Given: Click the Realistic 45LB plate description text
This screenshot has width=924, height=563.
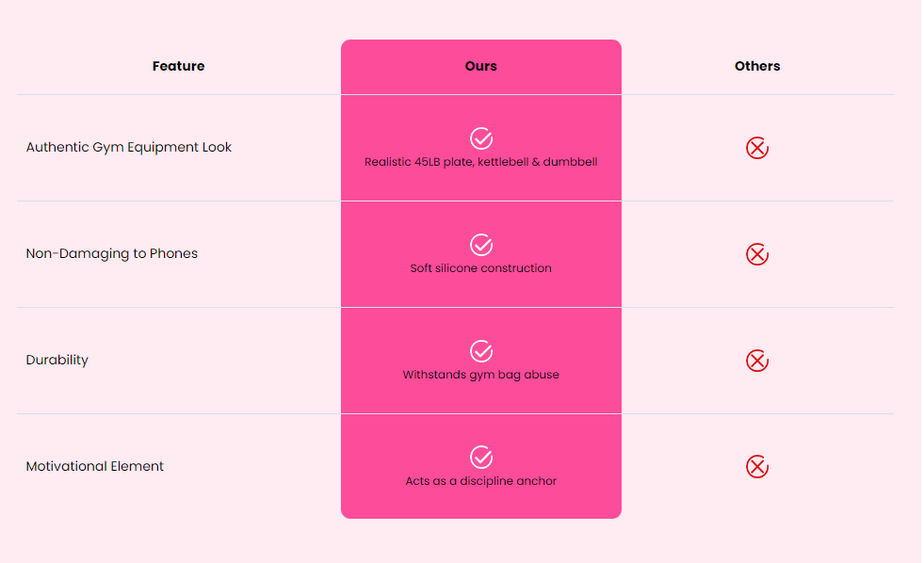Looking at the screenshot, I should [x=481, y=162].
